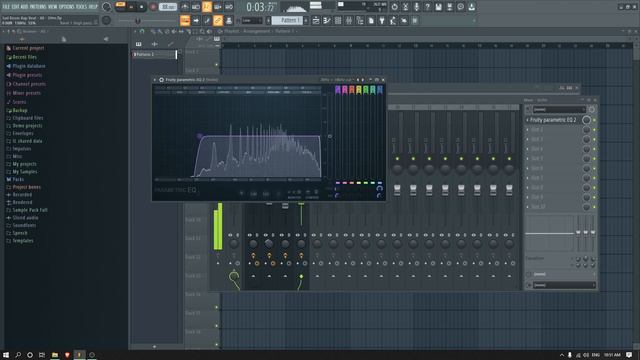Adjust the main volume knob in toolbar
Viewport: 640px width, 360px height.
[x=107, y=7]
